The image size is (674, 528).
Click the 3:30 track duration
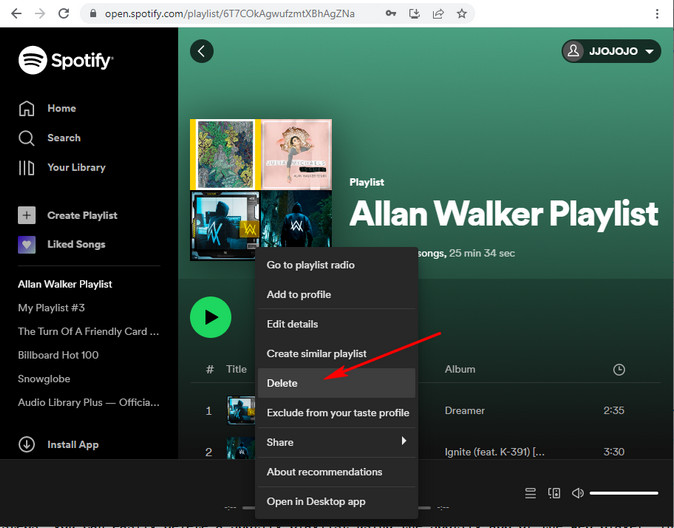tap(614, 452)
